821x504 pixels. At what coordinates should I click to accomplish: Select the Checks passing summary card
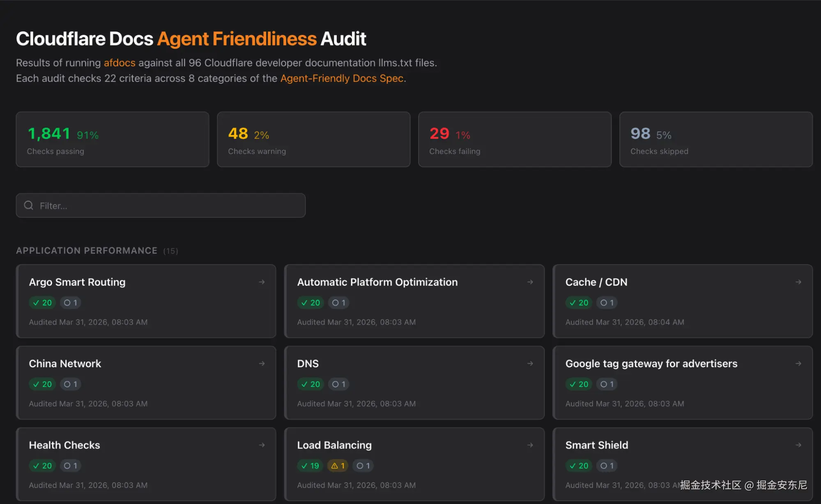coord(112,139)
